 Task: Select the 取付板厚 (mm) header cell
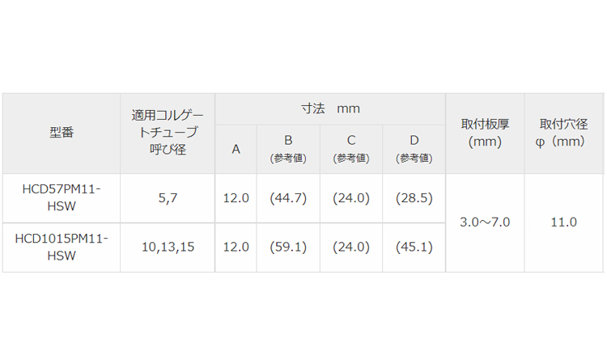click(x=486, y=133)
